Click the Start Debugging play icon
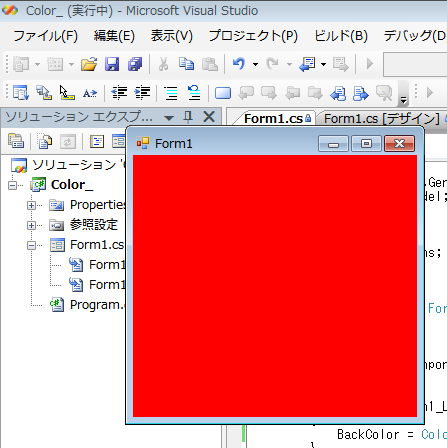Image resolution: width=447 pixels, height=448 pixels. [x=370, y=64]
